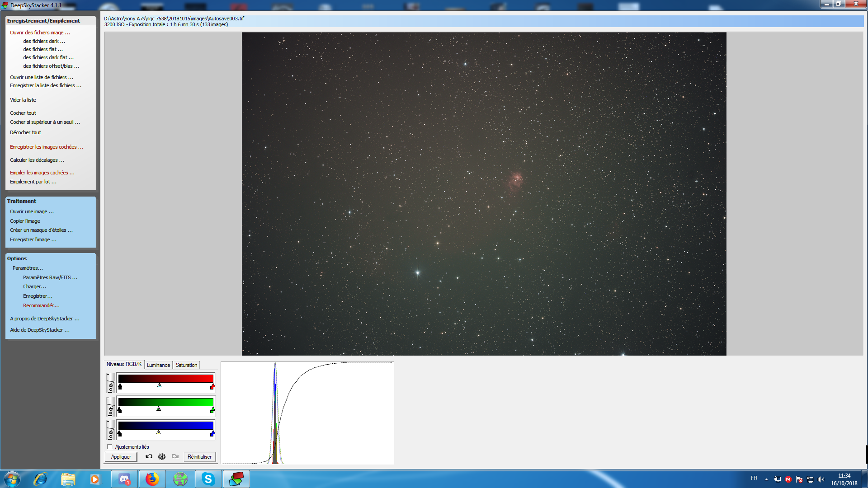Enable the Ajustements liés checkbox
This screenshot has height=488, width=868.
coord(110,446)
